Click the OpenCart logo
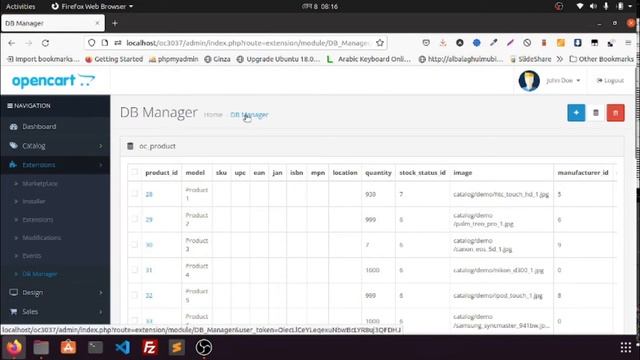The image size is (640, 360). pyautogui.click(x=53, y=80)
